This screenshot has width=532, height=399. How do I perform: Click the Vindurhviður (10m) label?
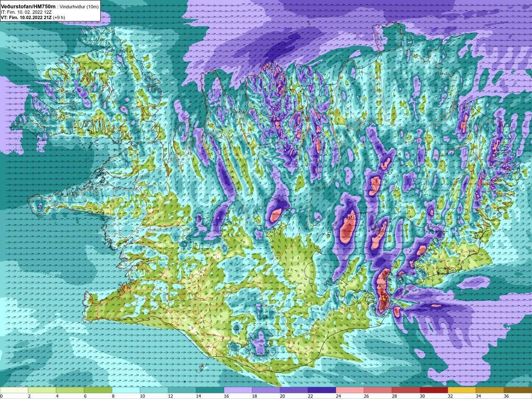pos(79,7)
